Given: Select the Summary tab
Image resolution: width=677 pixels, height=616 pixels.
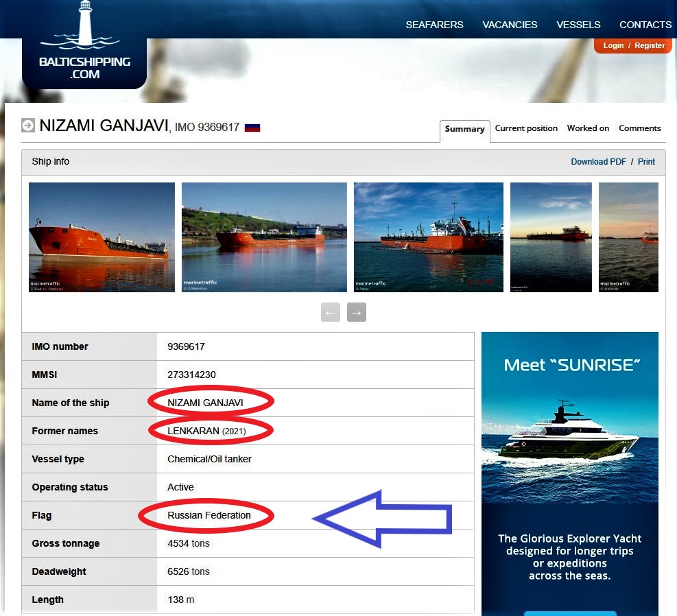Looking at the screenshot, I should click(464, 129).
